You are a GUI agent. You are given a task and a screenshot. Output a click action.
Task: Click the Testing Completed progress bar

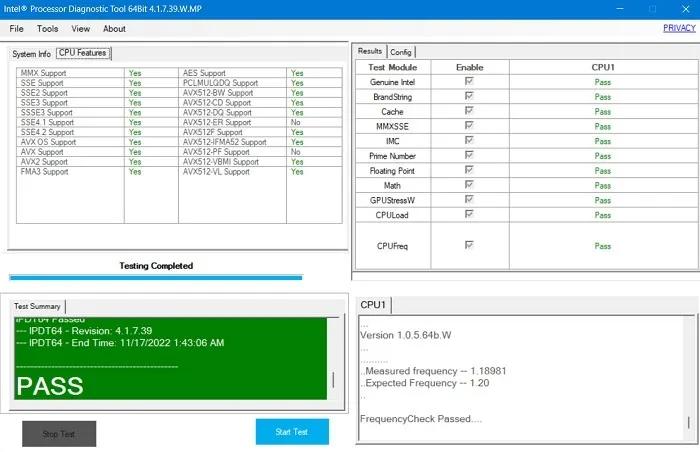(155, 277)
